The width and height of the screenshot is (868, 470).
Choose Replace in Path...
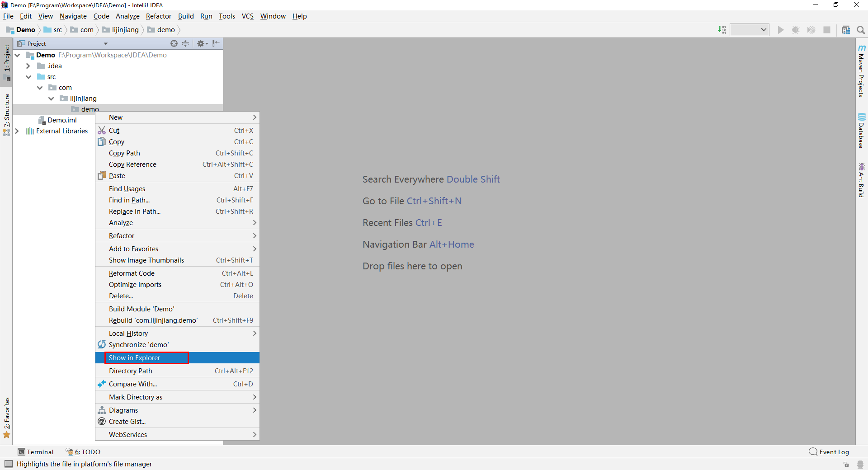[177, 211]
